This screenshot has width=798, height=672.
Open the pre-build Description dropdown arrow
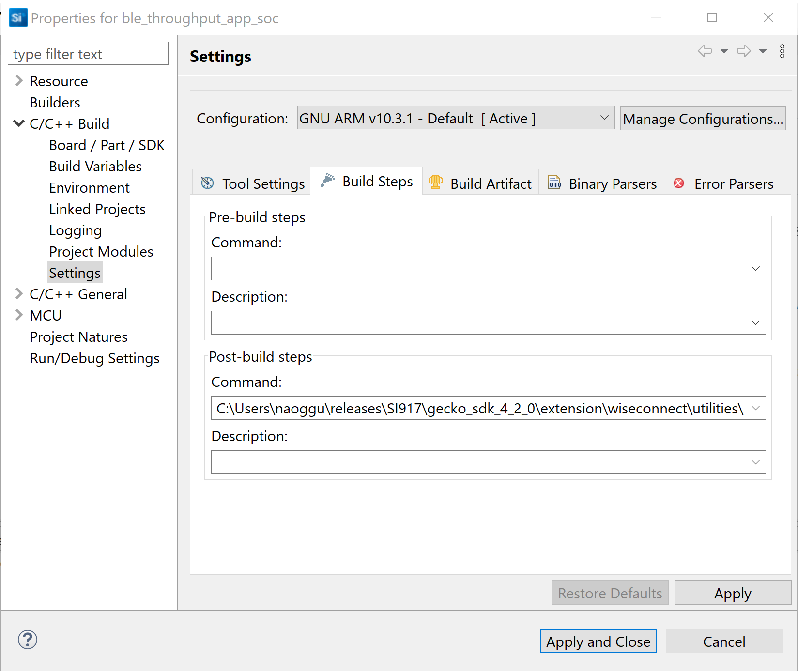point(755,322)
